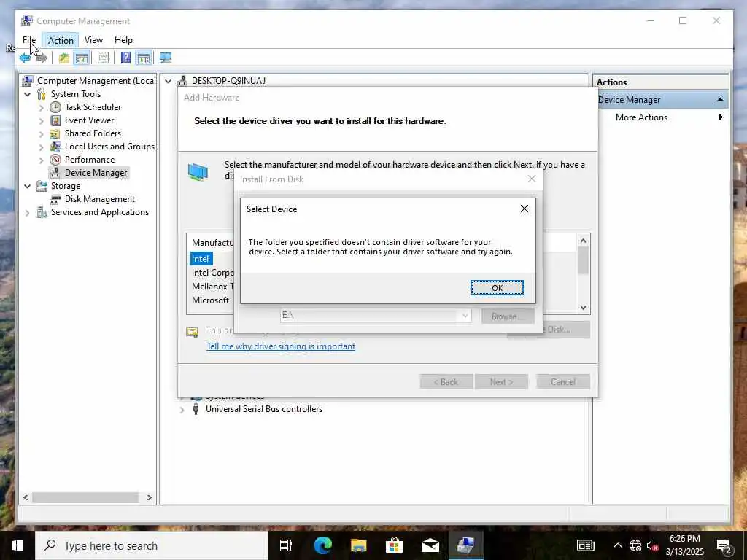The image size is (747, 560).
Task: Select Intel in manufacturer list
Action: [x=200, y=259]
